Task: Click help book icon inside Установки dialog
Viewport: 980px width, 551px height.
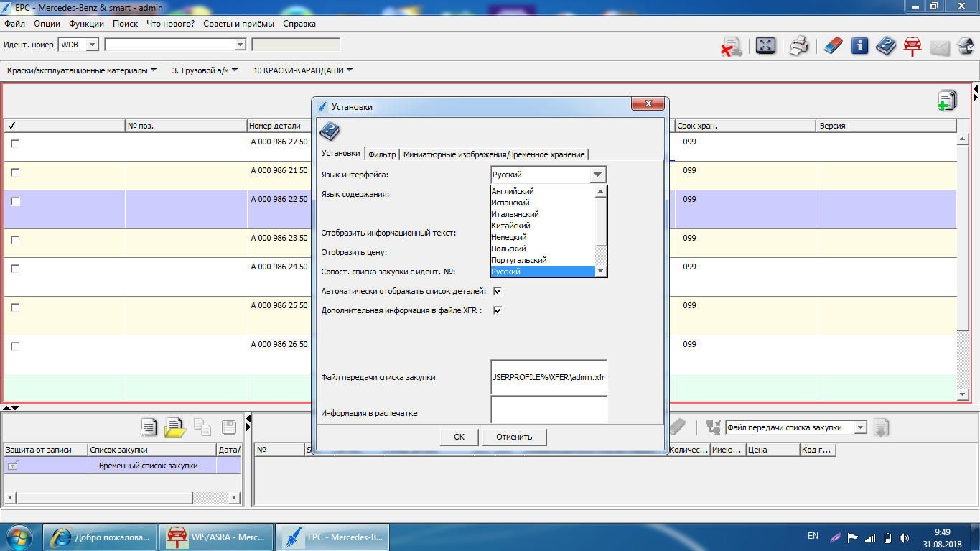Action: (330, 131)
